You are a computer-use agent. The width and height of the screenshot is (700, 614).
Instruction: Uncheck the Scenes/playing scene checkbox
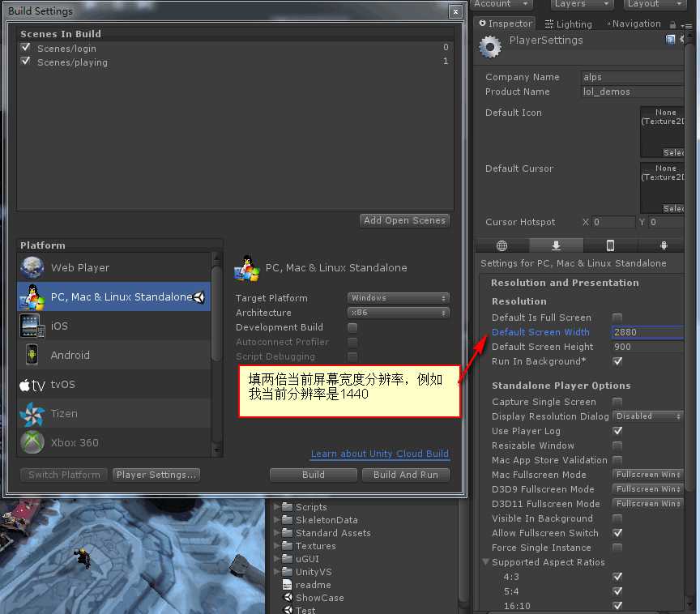[26, 61]
